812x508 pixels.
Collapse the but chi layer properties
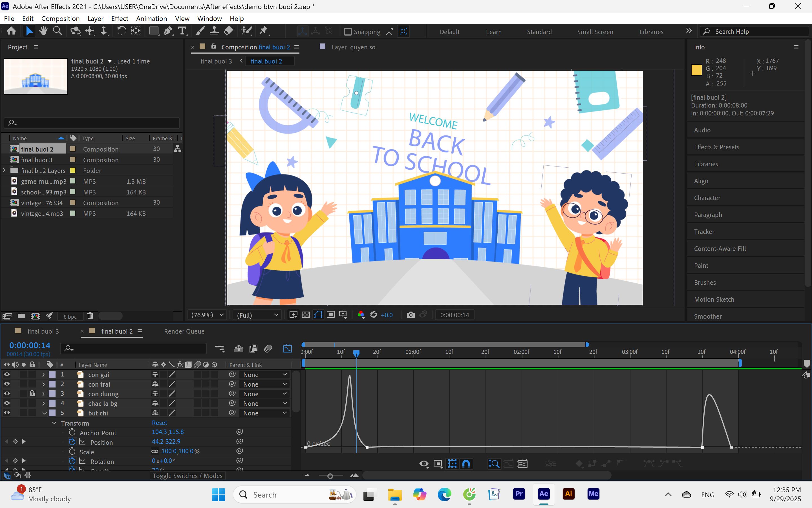click(x=44, y=413)
